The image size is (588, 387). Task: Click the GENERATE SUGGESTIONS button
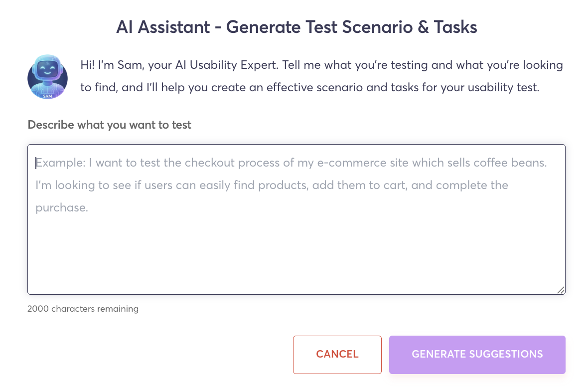(x=477, y=354)
